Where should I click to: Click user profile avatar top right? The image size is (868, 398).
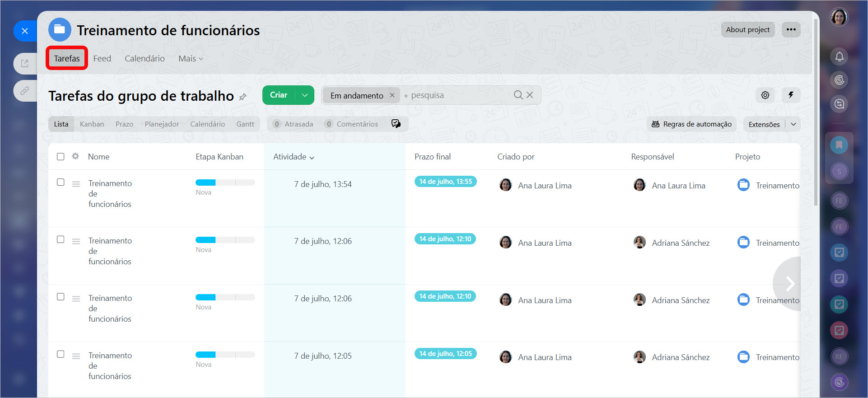click(x=839, y=17)
